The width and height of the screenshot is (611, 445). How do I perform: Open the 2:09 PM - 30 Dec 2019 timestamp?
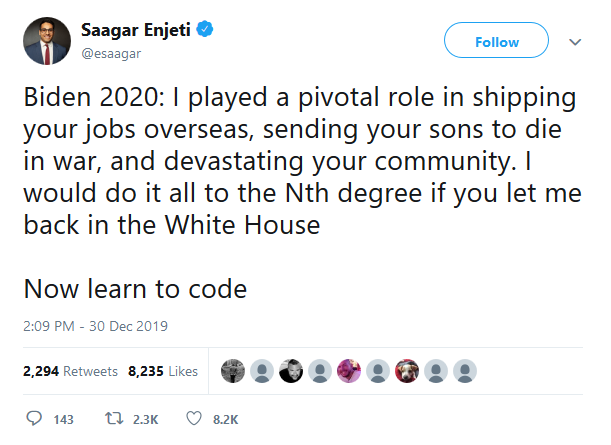[96, 326]
